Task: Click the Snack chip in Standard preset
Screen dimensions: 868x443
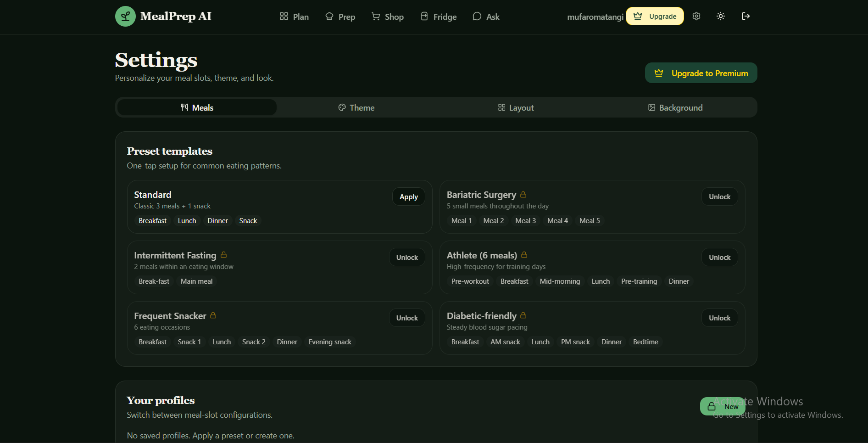Action: click(248, 221)
